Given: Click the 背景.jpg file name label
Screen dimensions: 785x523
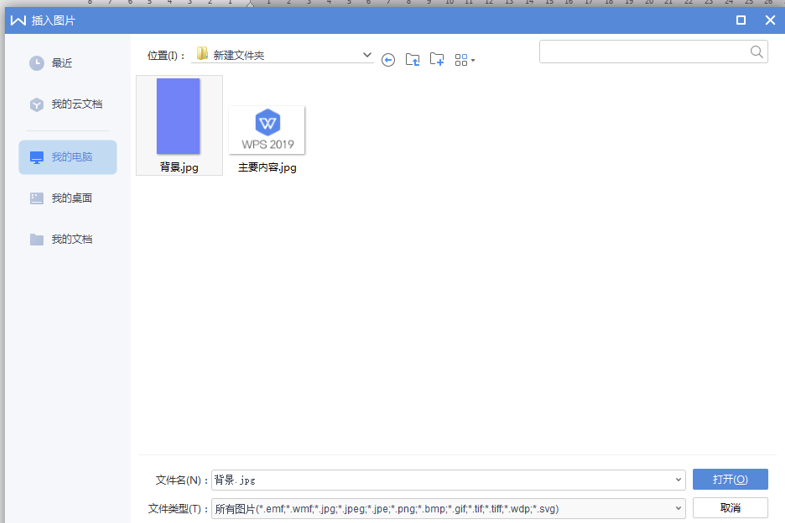Looking at the screenshot, I should click(x=179, y=167).
